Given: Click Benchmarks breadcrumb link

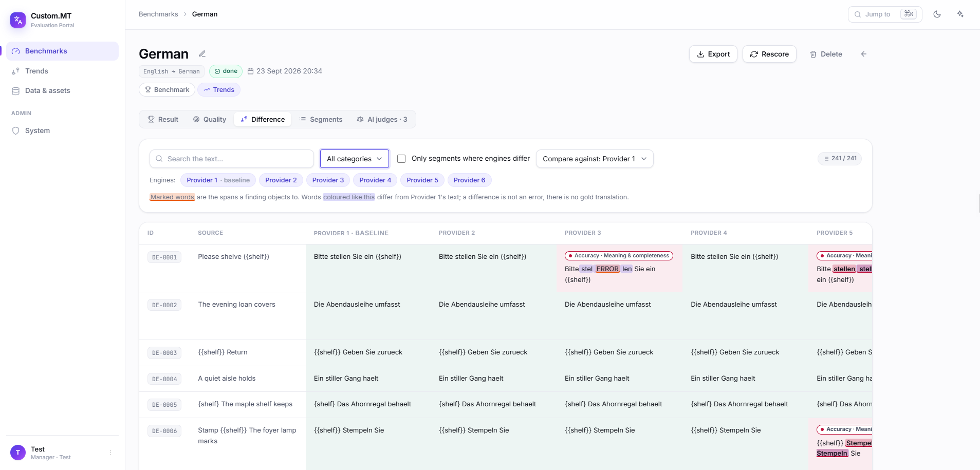Looking at the screenshot, I should click(x=158, y=14).
